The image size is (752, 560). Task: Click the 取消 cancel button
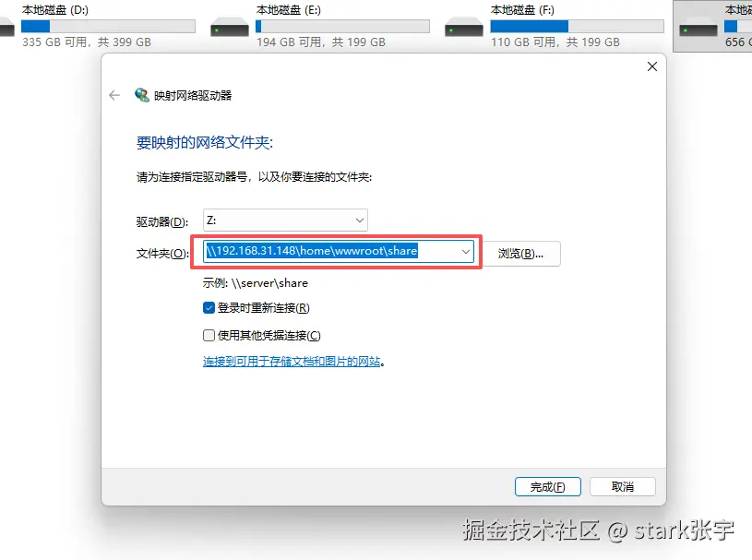click(623, 487)
